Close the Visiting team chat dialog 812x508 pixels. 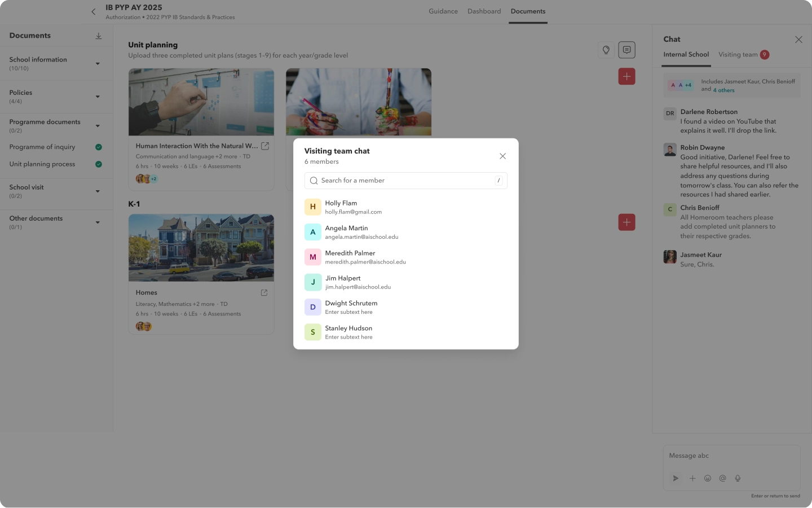click(502, 156)
